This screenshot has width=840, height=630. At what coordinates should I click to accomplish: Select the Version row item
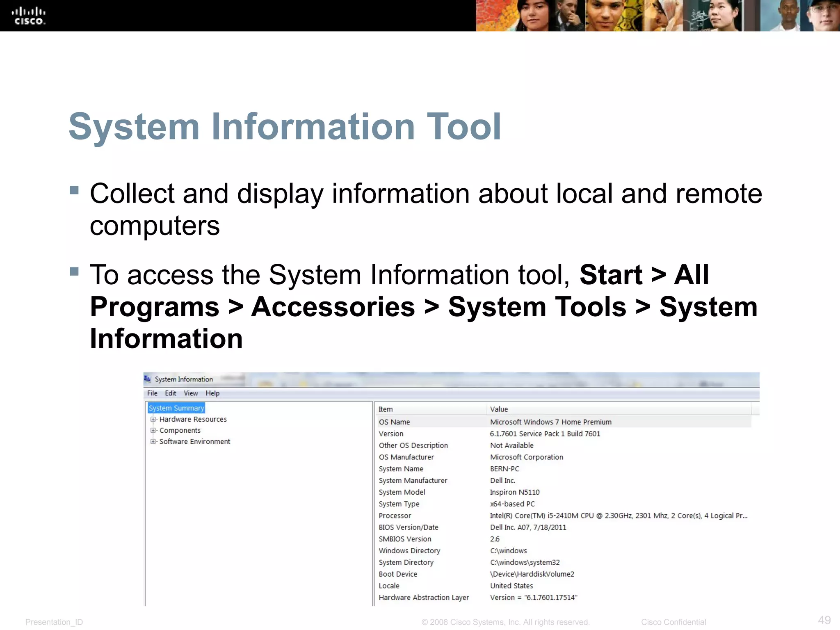click(391, 434)
